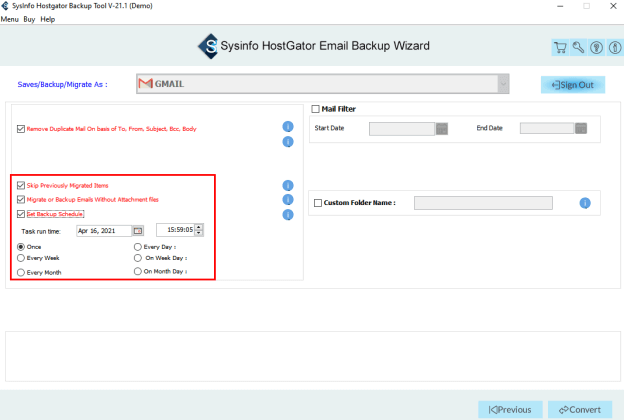Open the Menu menu
Screen dimensions: 624x420
coord(10,19)
